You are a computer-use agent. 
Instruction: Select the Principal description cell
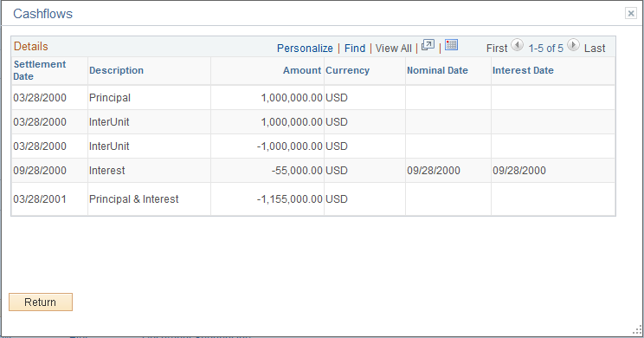pos(110,98)
